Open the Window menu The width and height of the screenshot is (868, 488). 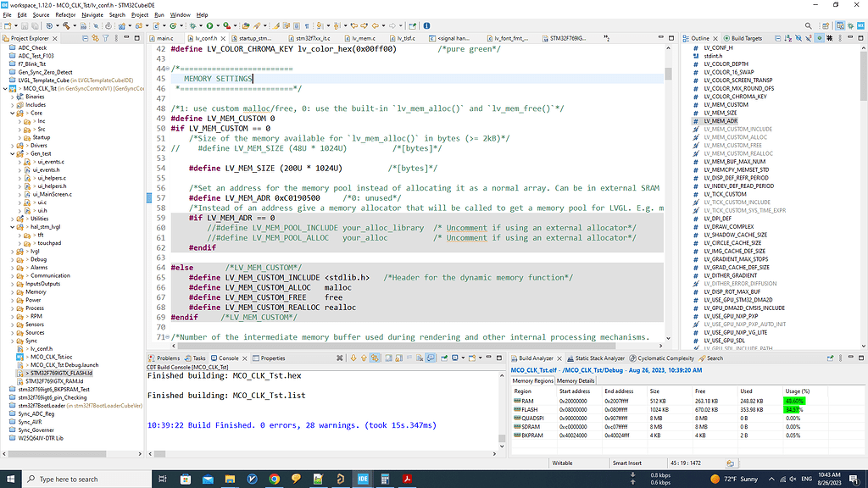click(x=181, y=14)
